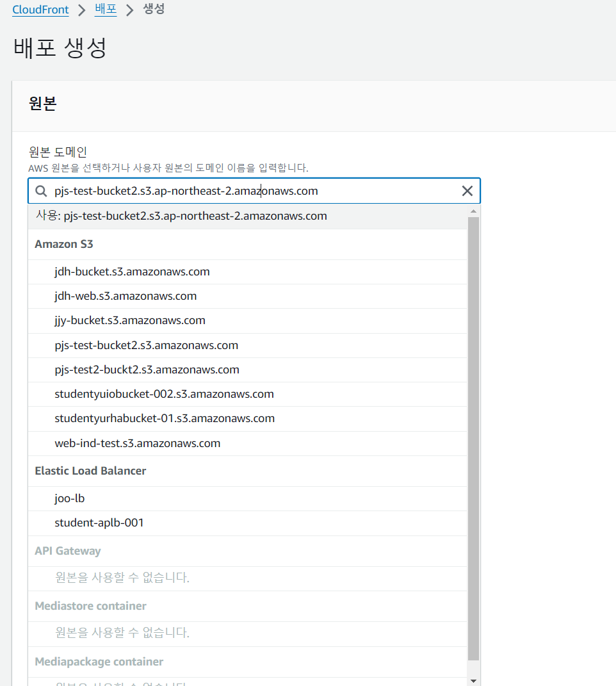Focus the origin domain input field
The width and height of the screenshot is (616, 686).
click(x=254, y=191)
